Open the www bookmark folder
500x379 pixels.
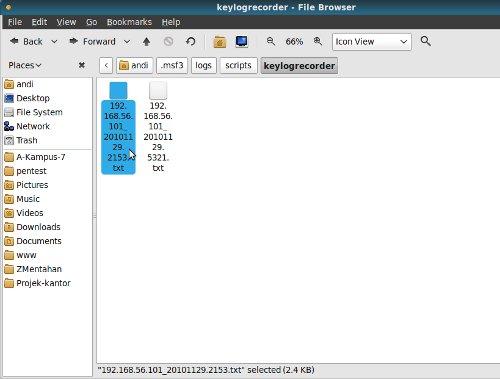(x=21, y=255)
